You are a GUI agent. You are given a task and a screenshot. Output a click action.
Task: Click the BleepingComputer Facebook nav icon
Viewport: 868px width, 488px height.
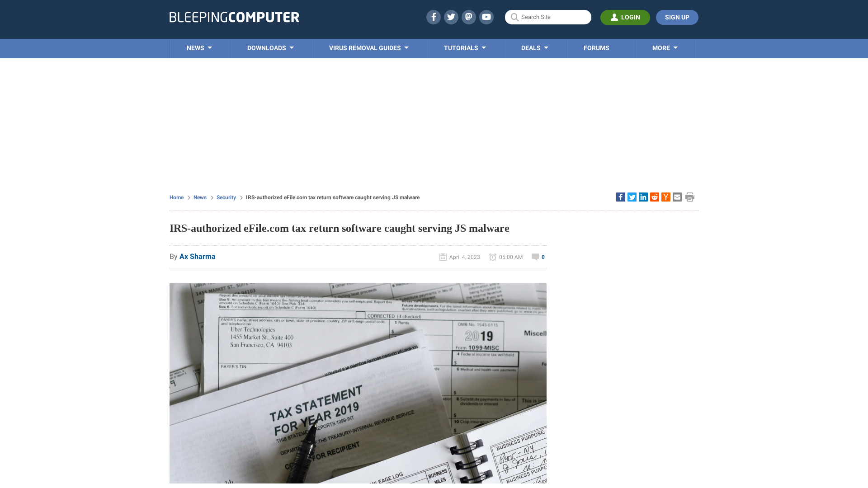(433, 17)
